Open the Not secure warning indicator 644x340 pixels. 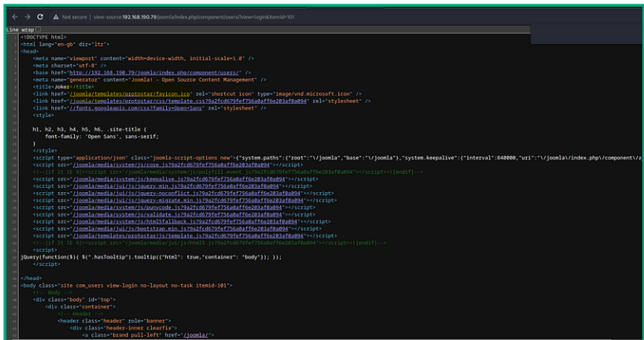tap(70, 17)
